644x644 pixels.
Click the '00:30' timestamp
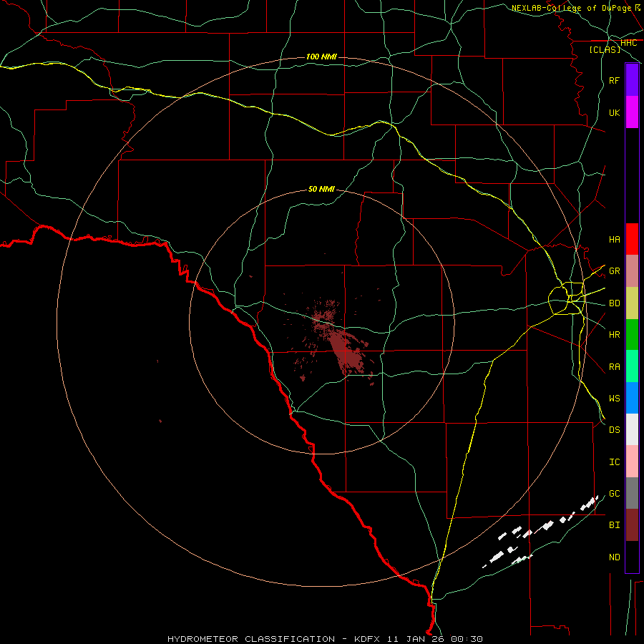pyautogui.click(x=467, y=639)
